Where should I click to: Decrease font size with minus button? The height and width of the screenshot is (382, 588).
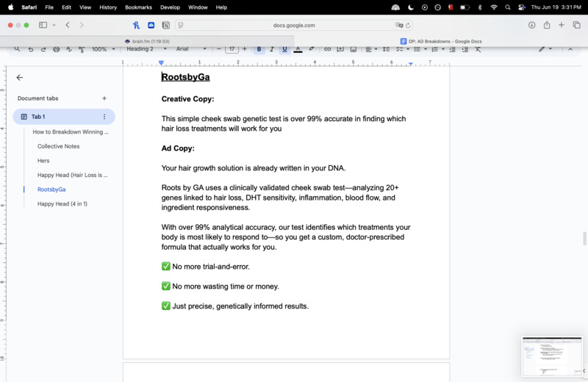tap(219, 49)
